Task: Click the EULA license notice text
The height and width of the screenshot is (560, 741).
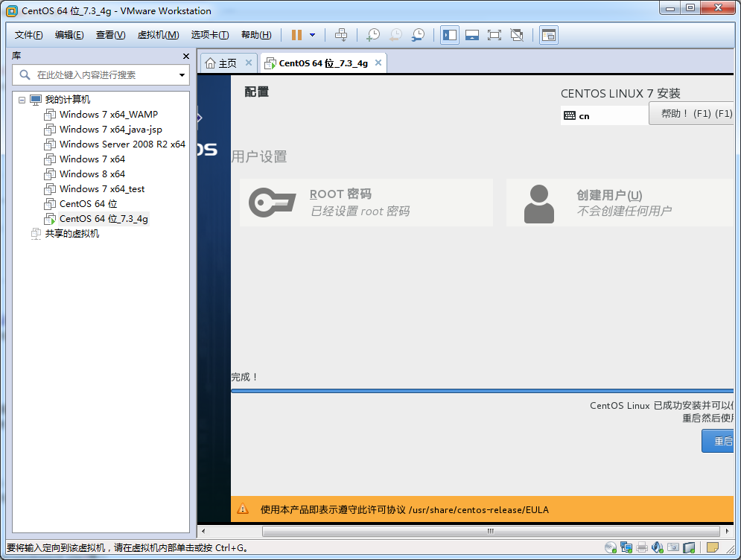Action: pyautogui.click(x=404, y=510)
